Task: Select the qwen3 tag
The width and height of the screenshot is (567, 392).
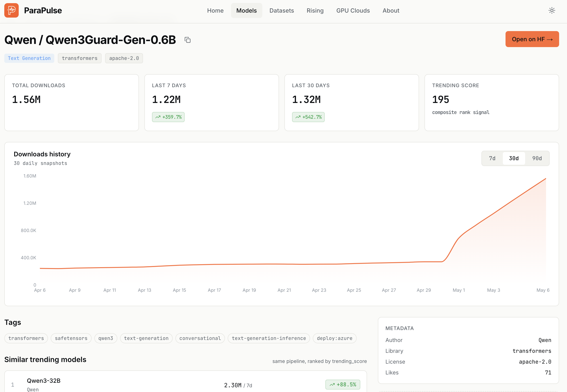Action: pos(106,338)
